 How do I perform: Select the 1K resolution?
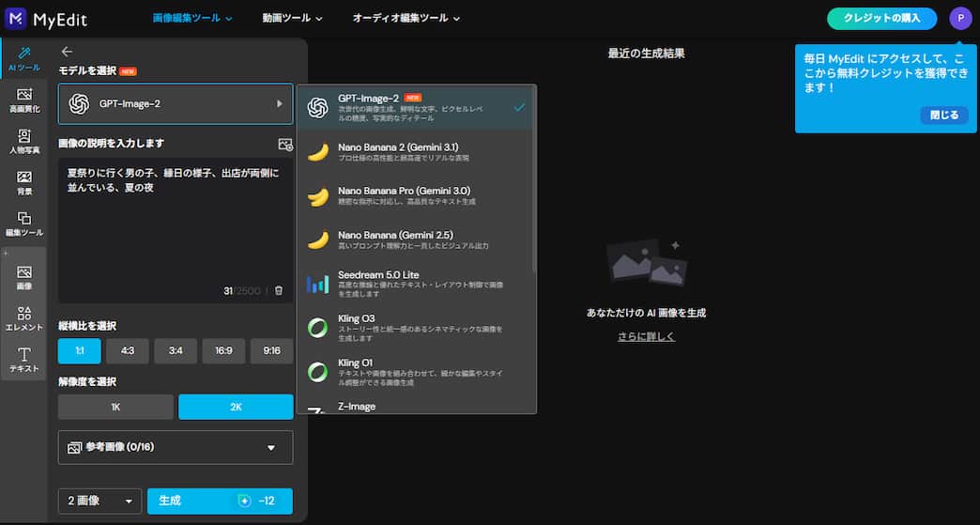(115, 407)
